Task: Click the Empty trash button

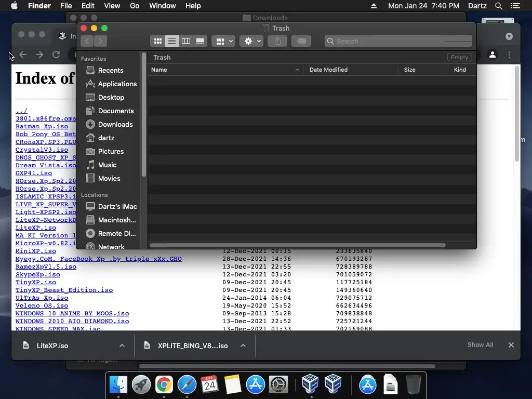Action: pos(459,57)
